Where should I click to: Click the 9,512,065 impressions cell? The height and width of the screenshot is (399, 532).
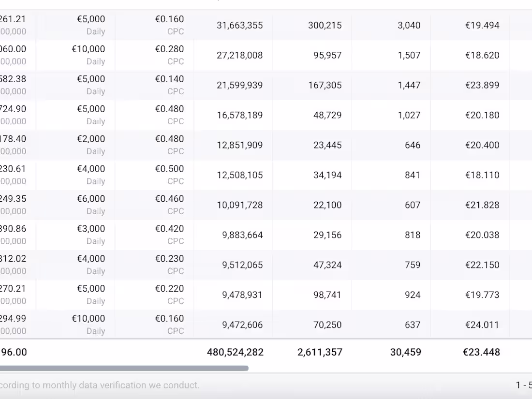(x=242, y=265)
